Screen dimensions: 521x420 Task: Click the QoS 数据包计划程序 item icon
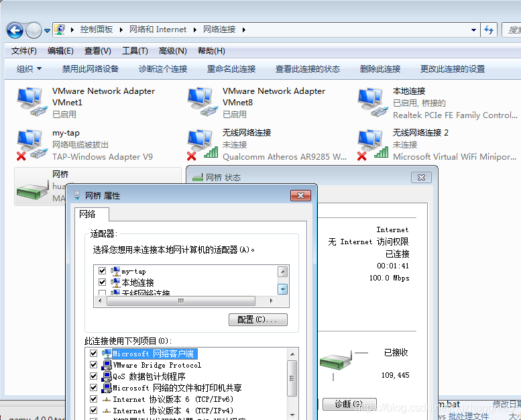coord(107,376)
